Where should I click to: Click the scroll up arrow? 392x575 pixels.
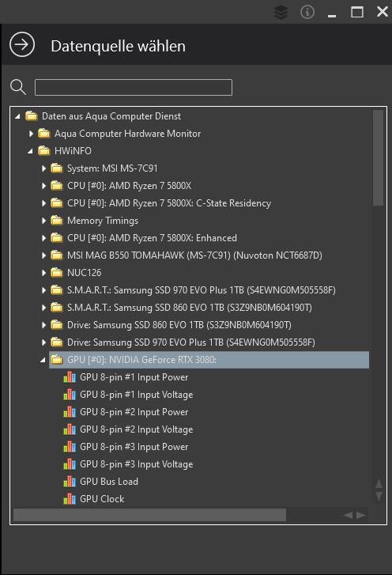(x=379, y=483)
